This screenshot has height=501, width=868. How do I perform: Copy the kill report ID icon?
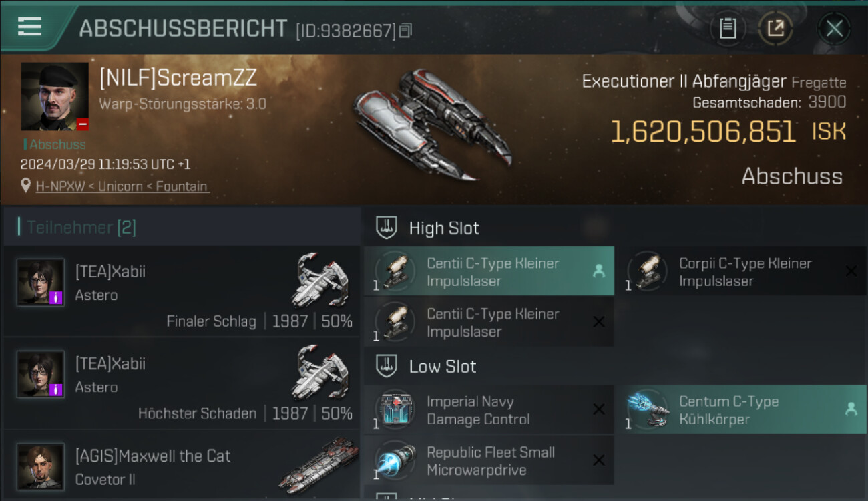pyautogui.click(x=405, y=30)
